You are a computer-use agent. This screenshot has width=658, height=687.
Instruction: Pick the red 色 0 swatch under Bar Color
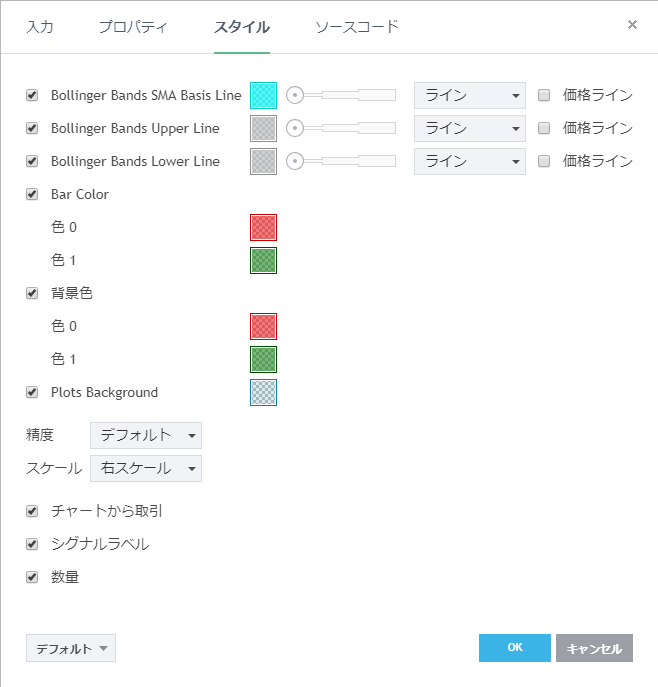click(x=263, y=227)
